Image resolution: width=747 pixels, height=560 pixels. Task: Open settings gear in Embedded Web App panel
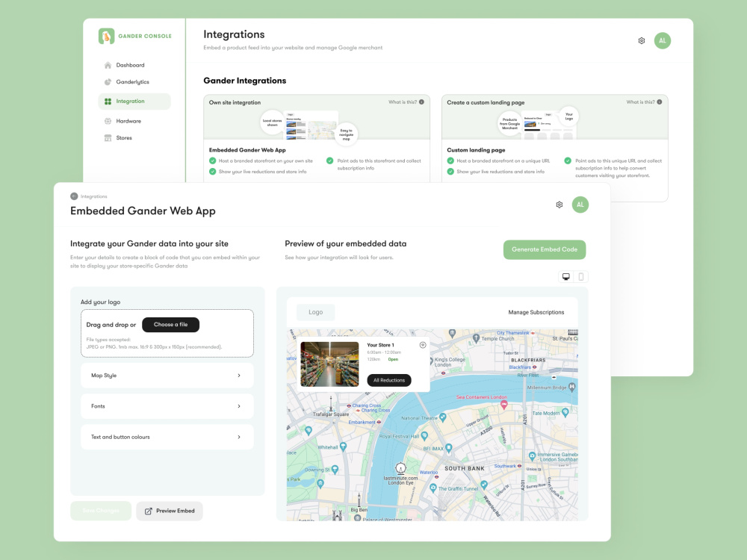pos(560,205)
